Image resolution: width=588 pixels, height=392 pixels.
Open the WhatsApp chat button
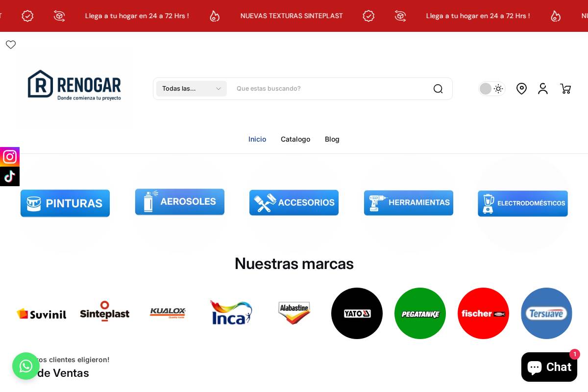click(26, 366)
